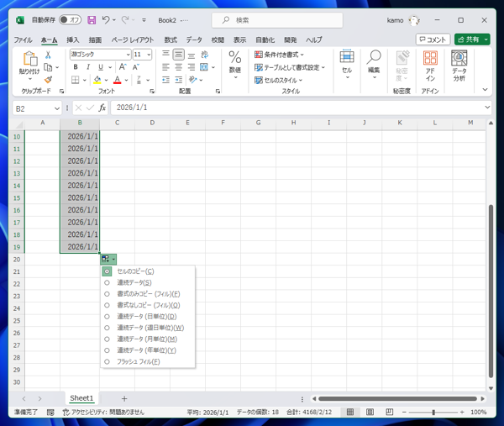Choose 書式なしコピー (フィル) option

pyautogui.click(x=148, y=305)
